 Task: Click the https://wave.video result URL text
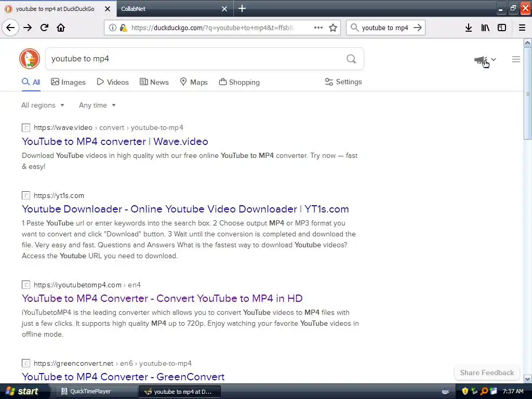click(x=63, y=128)
